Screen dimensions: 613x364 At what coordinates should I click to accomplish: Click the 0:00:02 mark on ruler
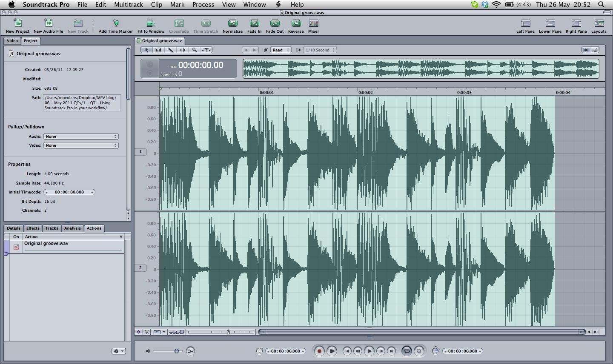[365, 92]
